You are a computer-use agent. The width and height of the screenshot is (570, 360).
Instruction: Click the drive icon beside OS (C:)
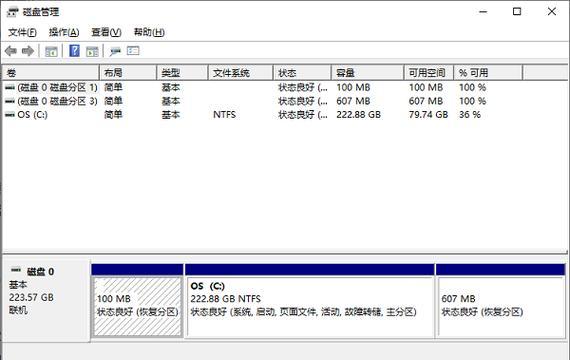[x=10, y=115]
